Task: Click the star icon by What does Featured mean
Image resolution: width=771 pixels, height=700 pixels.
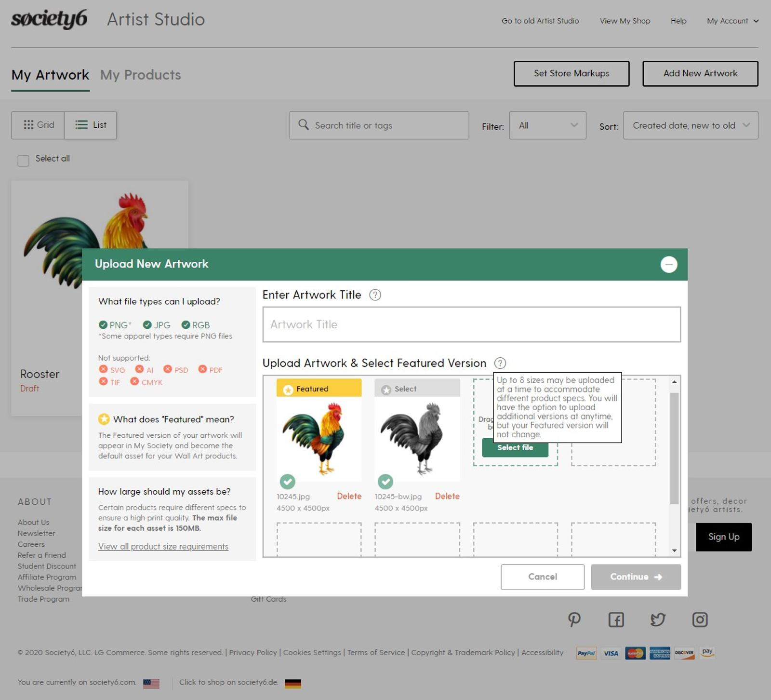Action: click(104, 419)
